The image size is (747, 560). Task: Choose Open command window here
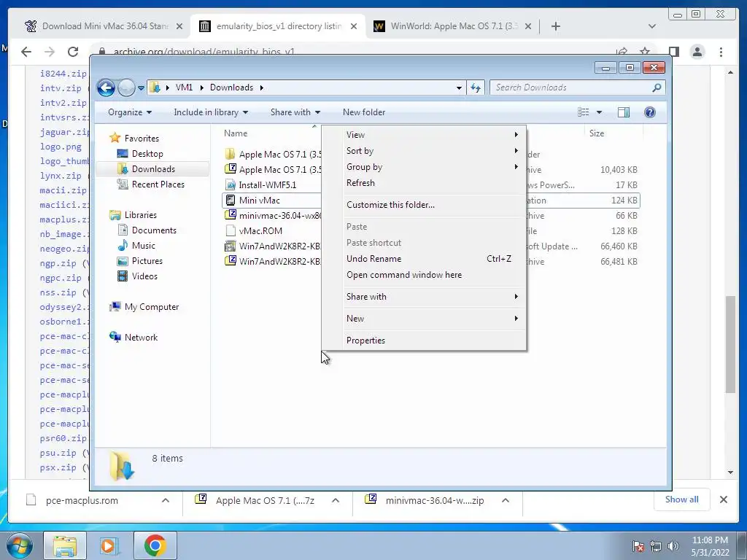pyautogui.click(x=424, y=275)
